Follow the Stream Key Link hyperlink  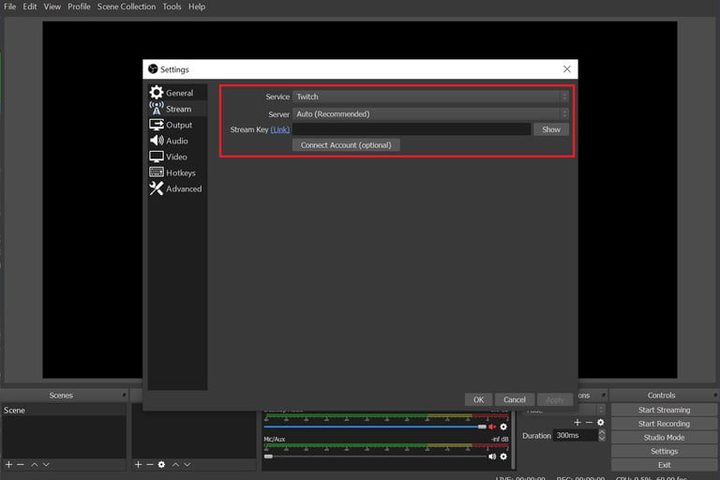point(280,130)
